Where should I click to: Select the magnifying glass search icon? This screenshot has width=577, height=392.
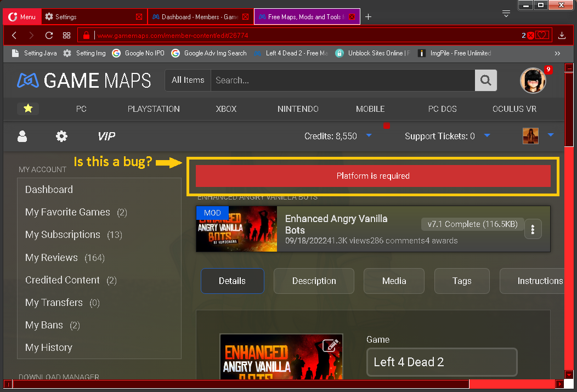point(485,80)
